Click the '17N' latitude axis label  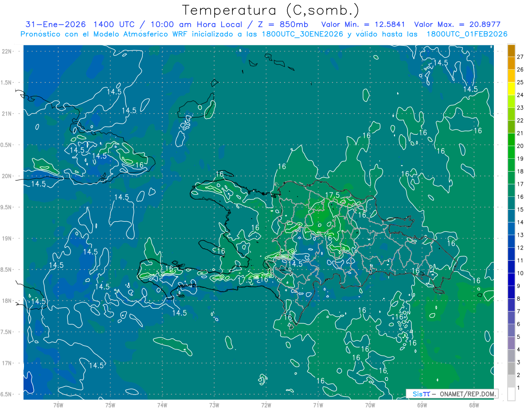[x=7, y=364]
